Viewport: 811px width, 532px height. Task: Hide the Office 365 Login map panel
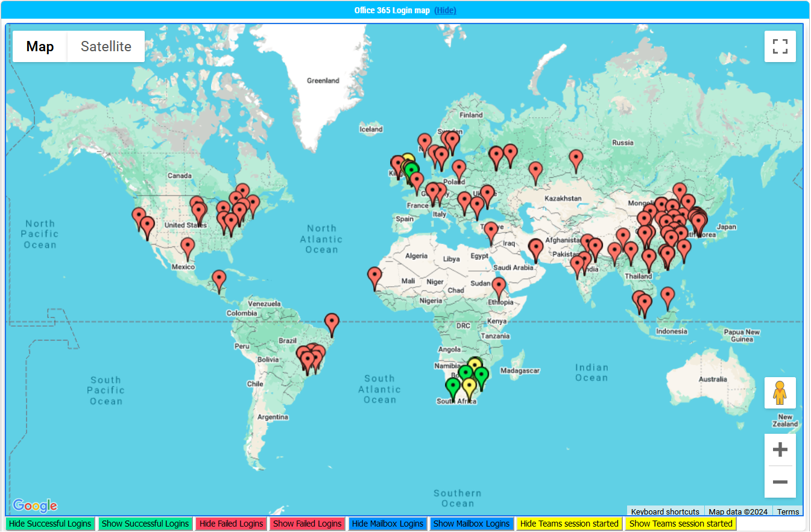coord(445,10)
